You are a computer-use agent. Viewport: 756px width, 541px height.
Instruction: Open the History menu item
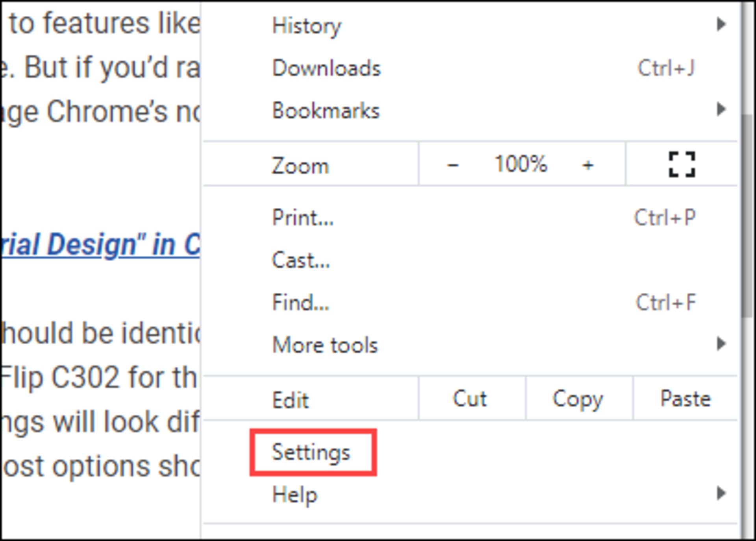(307, 26)
